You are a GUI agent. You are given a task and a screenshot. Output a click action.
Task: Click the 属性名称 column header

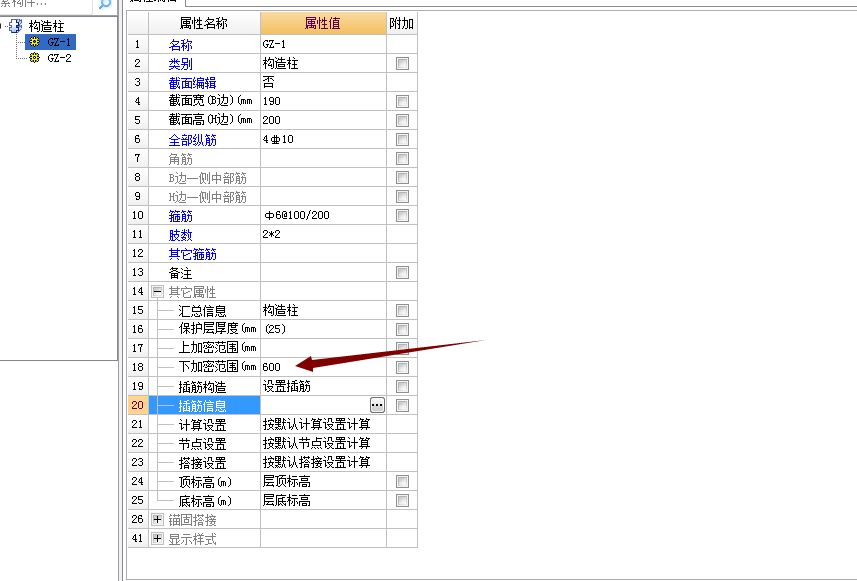coord(204,24)
